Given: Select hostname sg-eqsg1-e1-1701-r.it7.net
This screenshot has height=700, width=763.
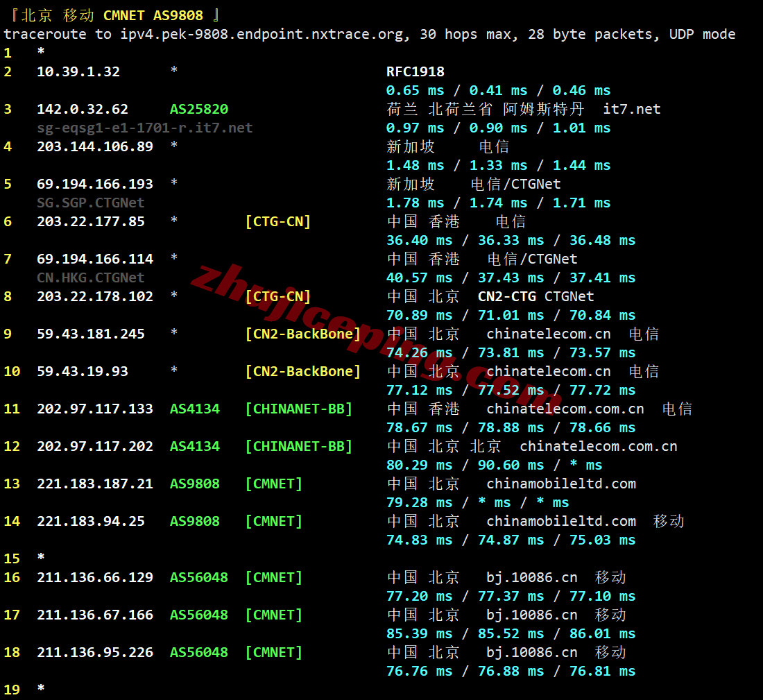Looking at the screenshot, I should 145,128.
